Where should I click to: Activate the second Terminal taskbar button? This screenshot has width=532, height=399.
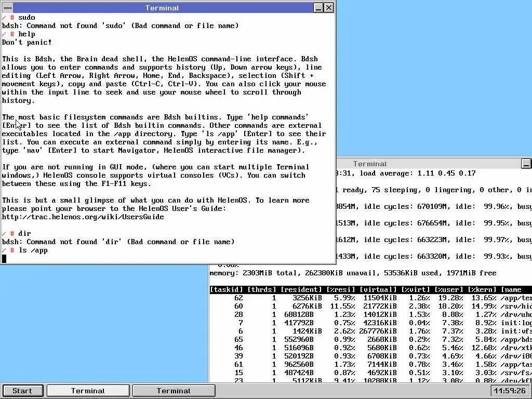[x=174, y=391]
